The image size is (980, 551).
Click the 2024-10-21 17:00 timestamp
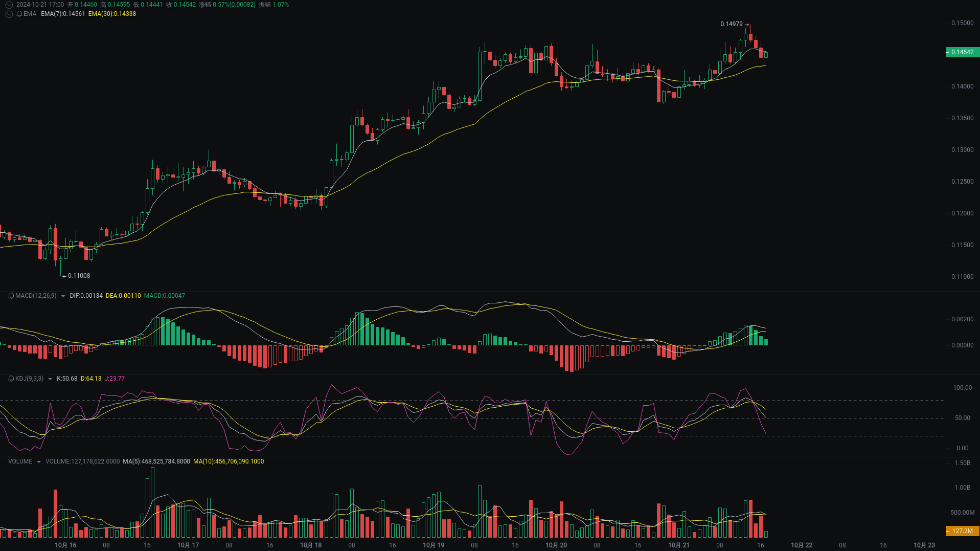pyautogui.click(x=40, y=5)
